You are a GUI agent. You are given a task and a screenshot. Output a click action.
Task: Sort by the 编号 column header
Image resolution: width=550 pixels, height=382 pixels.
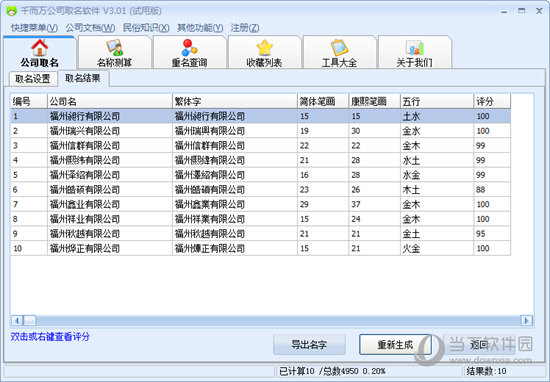tap(29, 102)
